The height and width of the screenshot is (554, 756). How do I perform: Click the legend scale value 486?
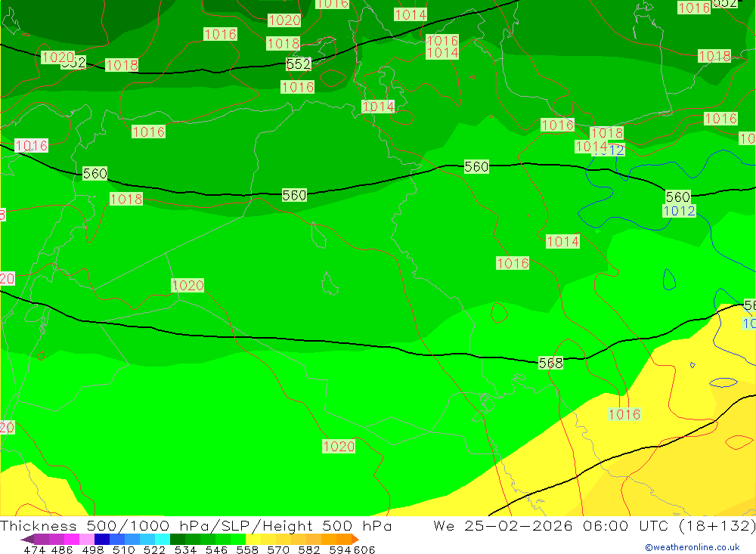[62, 549]
